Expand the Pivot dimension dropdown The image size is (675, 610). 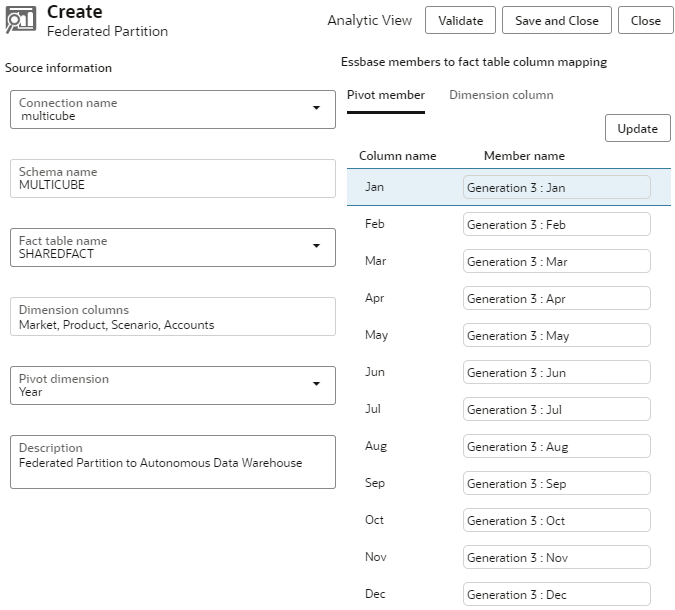[316, 384]
